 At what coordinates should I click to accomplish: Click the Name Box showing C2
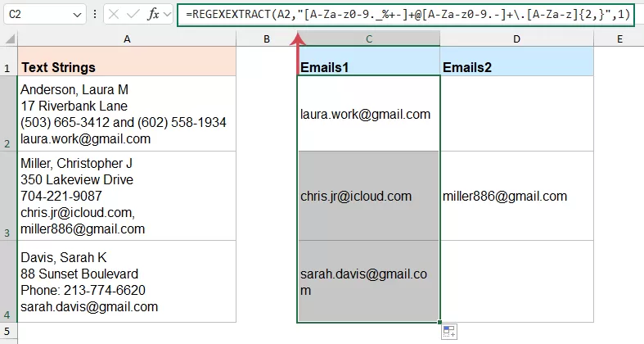click(44, 15)
